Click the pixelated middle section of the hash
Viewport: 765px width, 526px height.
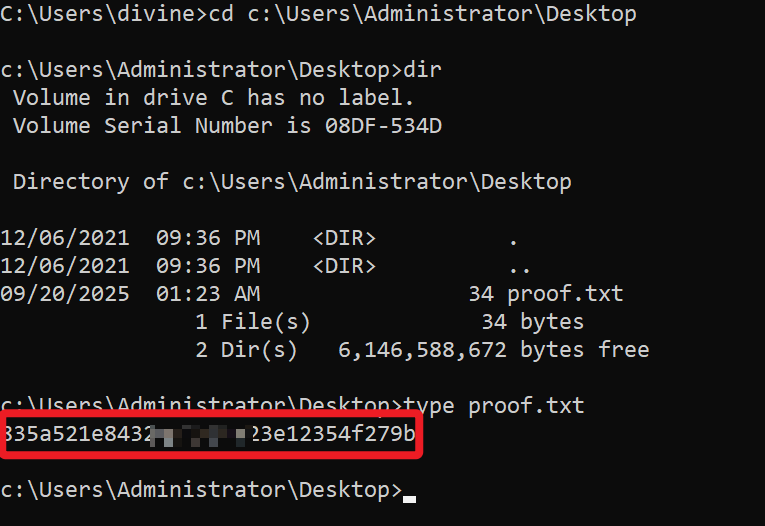202,435
